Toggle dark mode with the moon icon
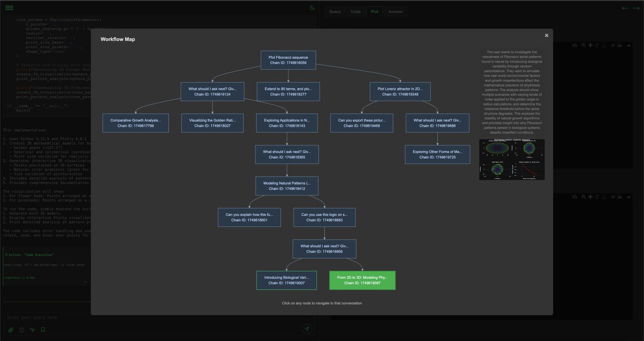The image size is (644, 341). (x=312, y=8)
